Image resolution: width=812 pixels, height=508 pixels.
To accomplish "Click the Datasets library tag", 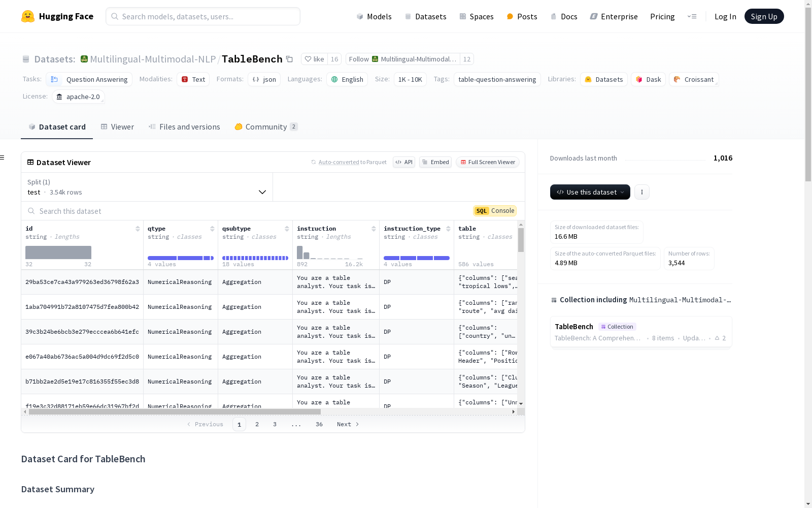I will (x=604, y=79).
